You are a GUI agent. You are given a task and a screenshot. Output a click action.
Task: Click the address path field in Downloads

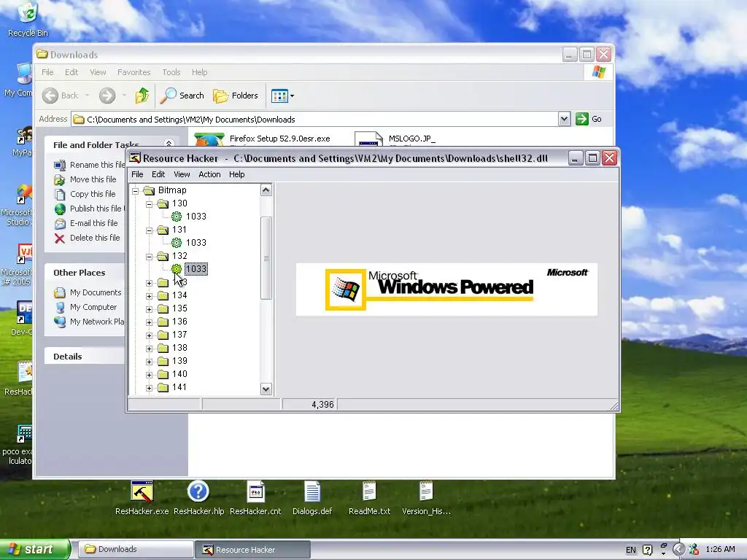[314, 119]
